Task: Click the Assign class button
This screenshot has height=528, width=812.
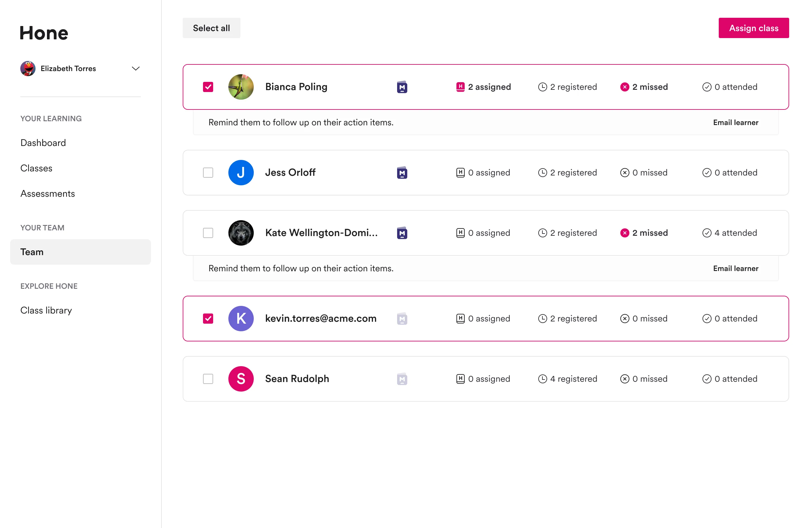Action: [754, 28]
